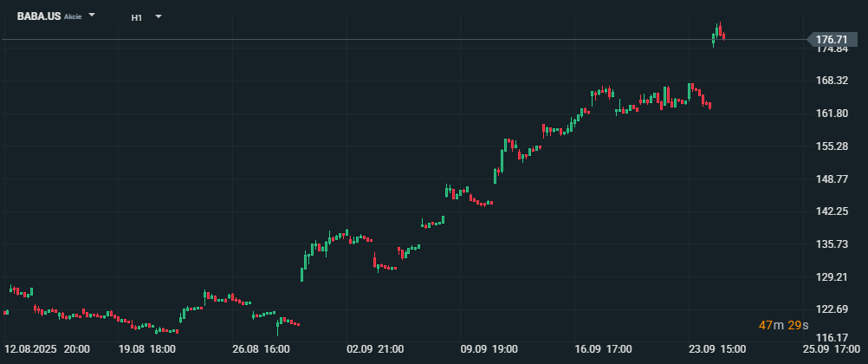Click the 47m 29s candle countdown timer
868x364 pixels.
783,325
